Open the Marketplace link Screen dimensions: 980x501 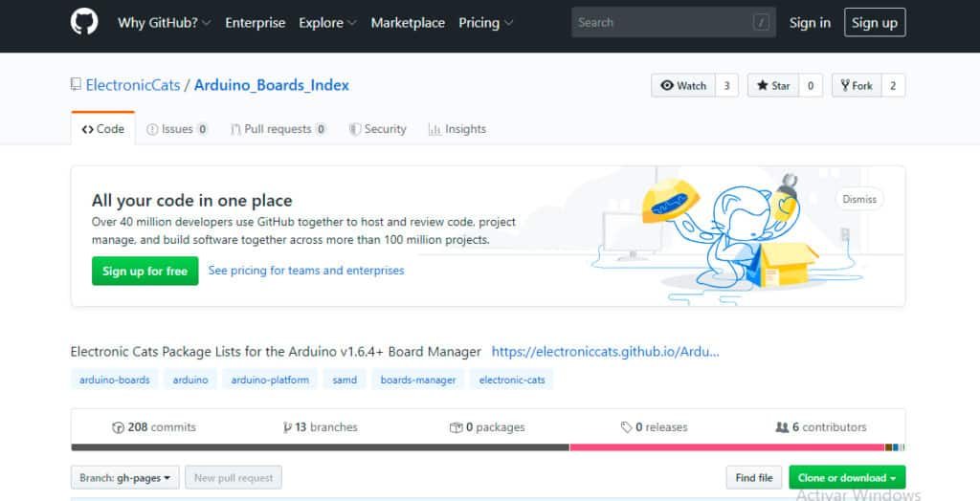click(408, 23)
